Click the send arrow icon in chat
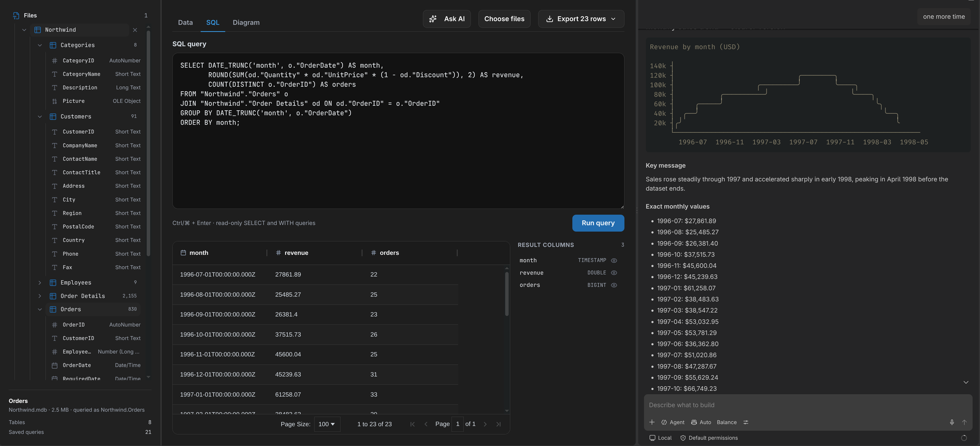The image size is (980, 446). (964, 422)
